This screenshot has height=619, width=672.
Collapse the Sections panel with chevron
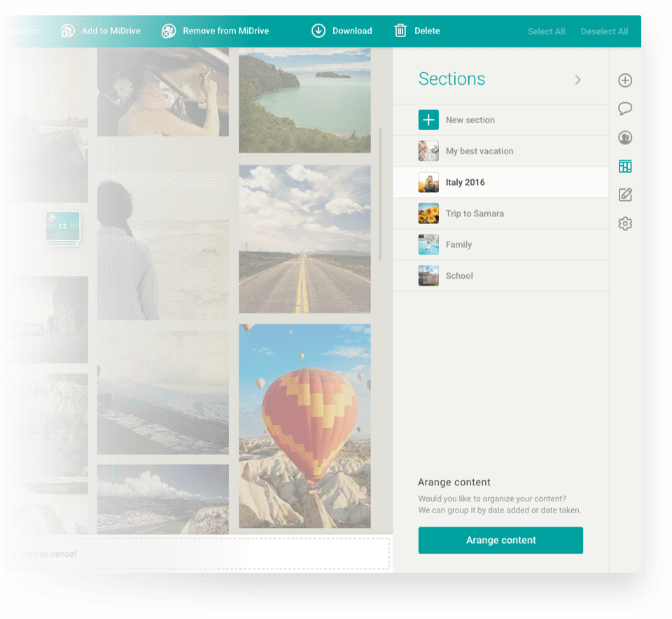[577, 80]
